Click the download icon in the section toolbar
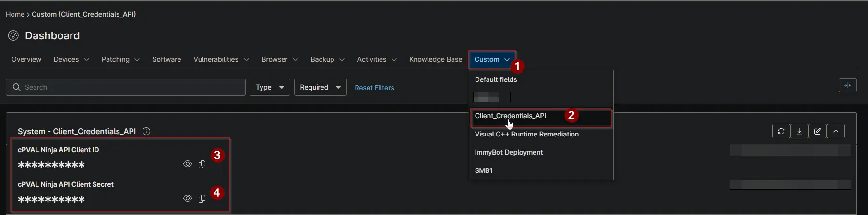The image size is (868, 215). [799, 131]
